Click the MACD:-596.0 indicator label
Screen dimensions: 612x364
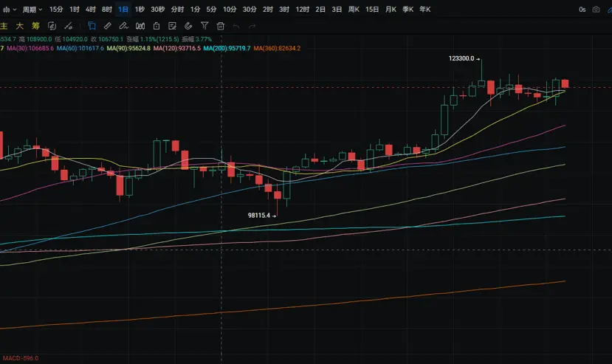(x=21, y=358)
